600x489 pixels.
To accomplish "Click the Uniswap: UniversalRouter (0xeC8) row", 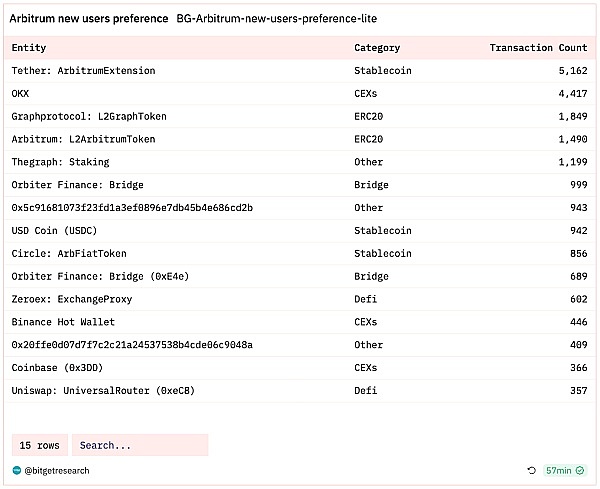I will click(102, 390).
